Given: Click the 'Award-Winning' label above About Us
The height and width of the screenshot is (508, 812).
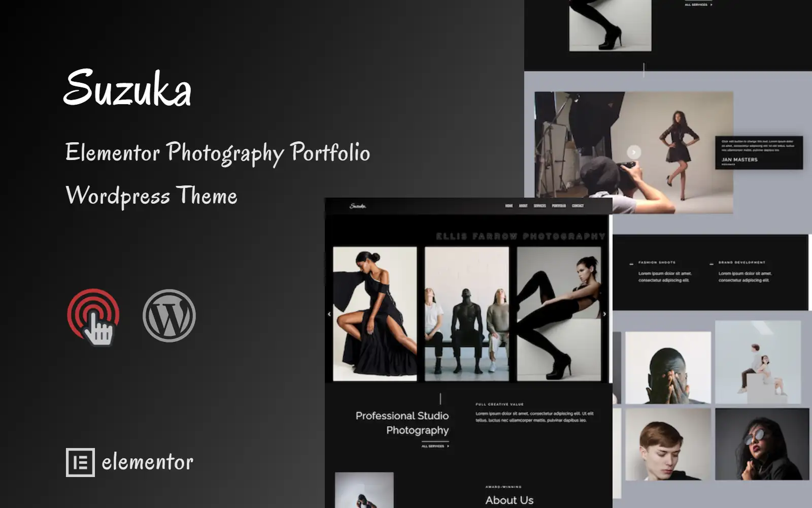Looking at the screenshot, I should point(503,487).
